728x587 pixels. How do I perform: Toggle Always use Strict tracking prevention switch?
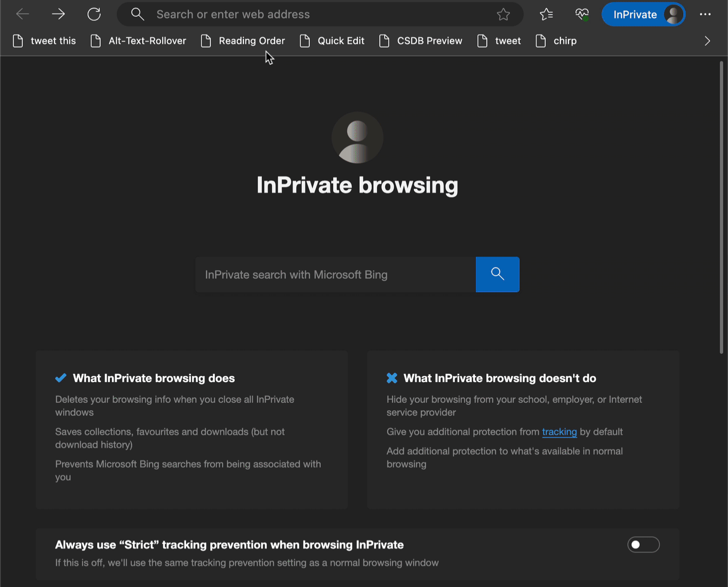(644, 545)
